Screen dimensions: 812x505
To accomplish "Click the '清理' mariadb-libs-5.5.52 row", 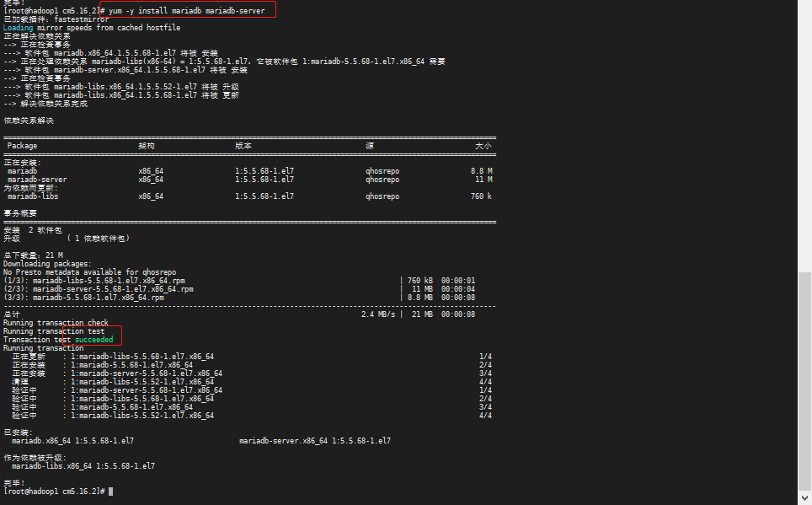I will (113, 382).
